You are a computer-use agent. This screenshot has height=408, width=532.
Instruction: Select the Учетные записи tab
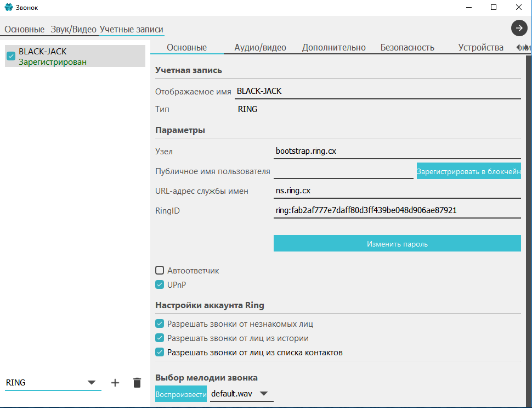(x=131, y=30)
